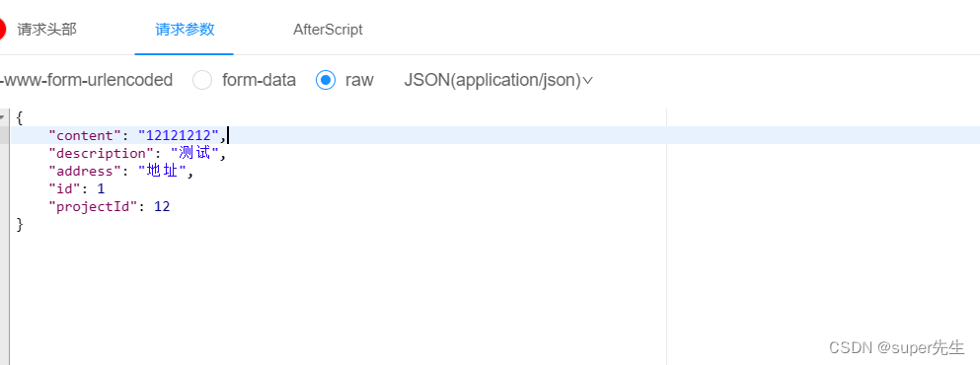Open the AfterScript tab
Screen dimensions: 980x365
click(328, 30)
